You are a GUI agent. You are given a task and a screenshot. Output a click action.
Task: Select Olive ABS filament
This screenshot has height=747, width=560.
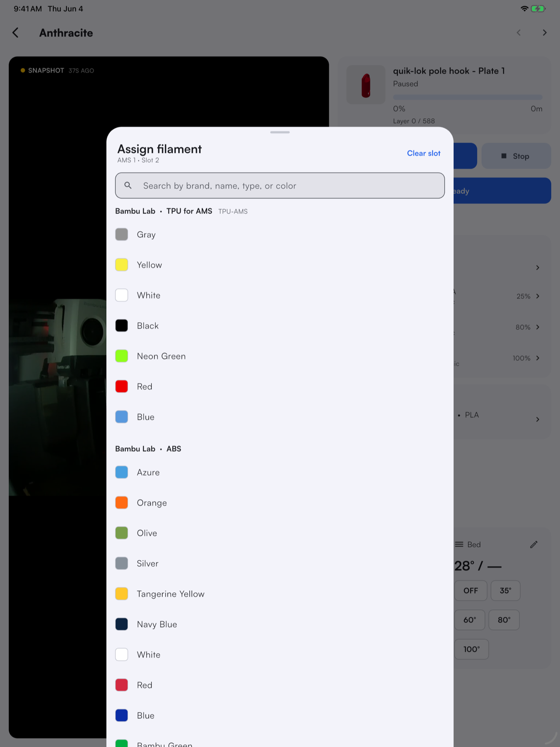click(280, 533)
